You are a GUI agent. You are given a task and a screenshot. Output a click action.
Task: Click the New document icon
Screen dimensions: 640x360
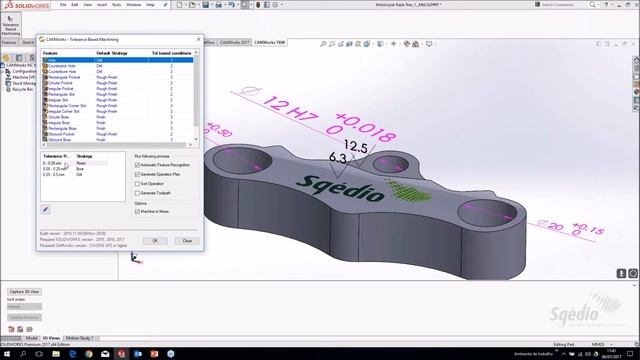[x=179, y=5]
